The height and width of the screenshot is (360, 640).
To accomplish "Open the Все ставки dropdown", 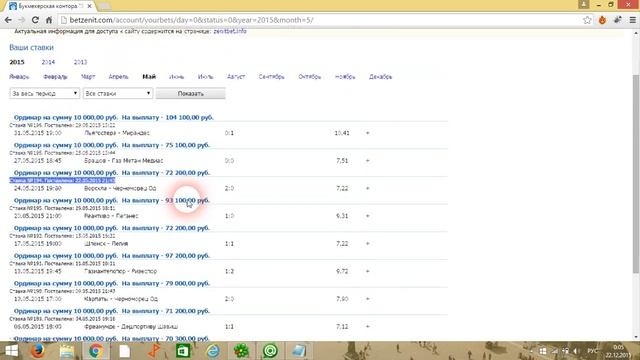I will (118, 93).
